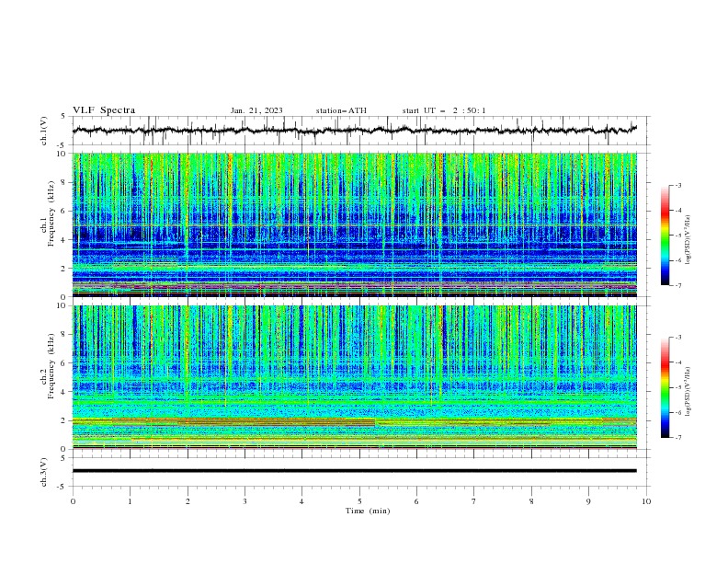728x563 pixels.
Task: Click the '5' tick of ch.1(V) axis
Action: coord(64,116)
